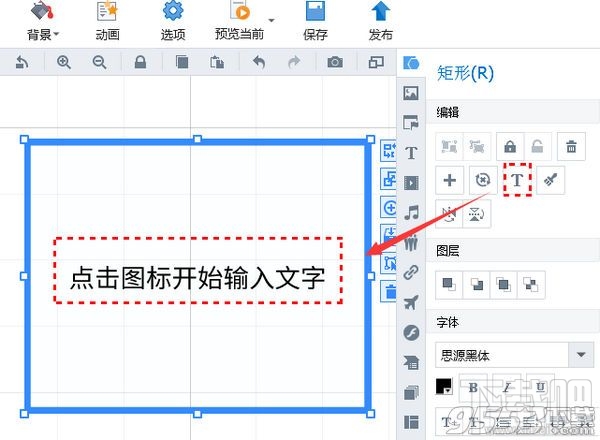This screenshot has height=440, width=600.
Task: Click the floating trash icon beside the rectangle
Action: [390, 292]
